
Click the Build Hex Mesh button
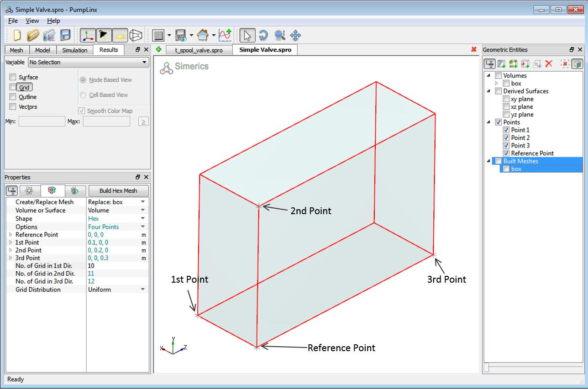pos(118,190)
